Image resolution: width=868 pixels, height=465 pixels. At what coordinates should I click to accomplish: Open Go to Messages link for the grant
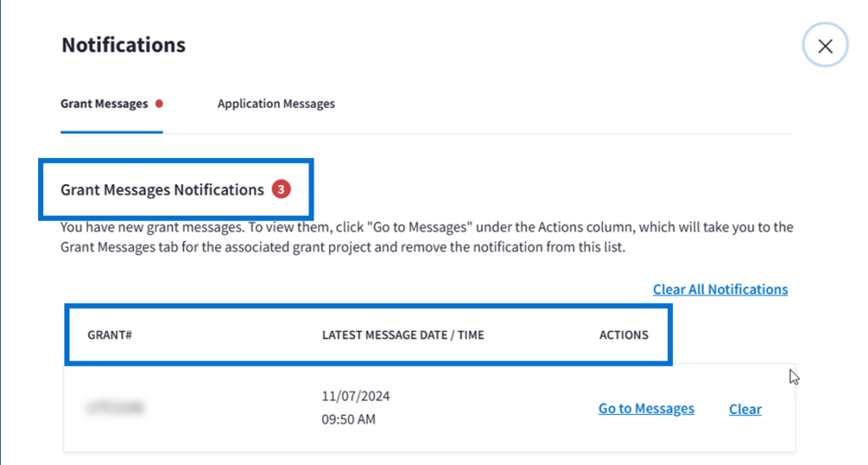click(x=646, y=409)
